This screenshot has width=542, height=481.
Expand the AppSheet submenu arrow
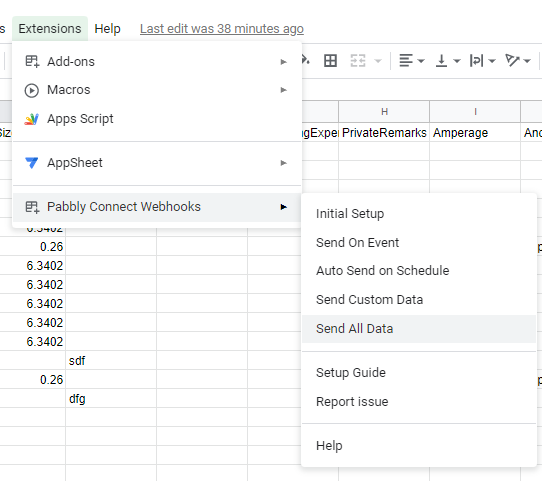283,163
